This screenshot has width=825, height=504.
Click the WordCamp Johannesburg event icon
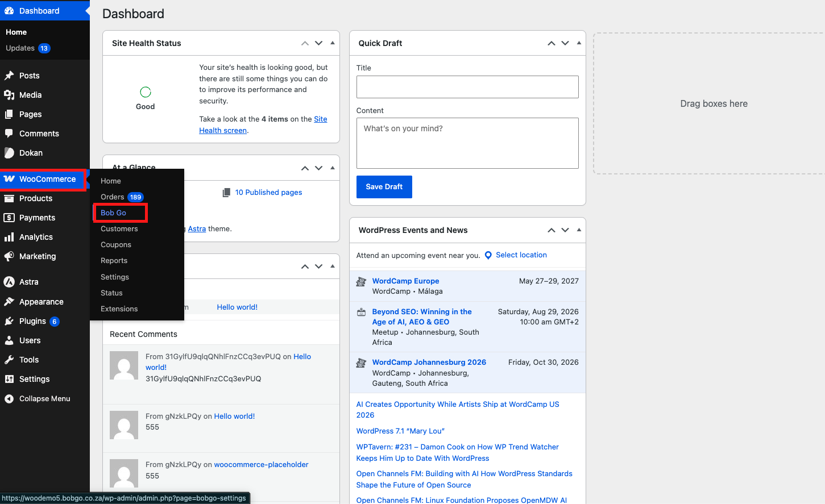pos(361,363)
